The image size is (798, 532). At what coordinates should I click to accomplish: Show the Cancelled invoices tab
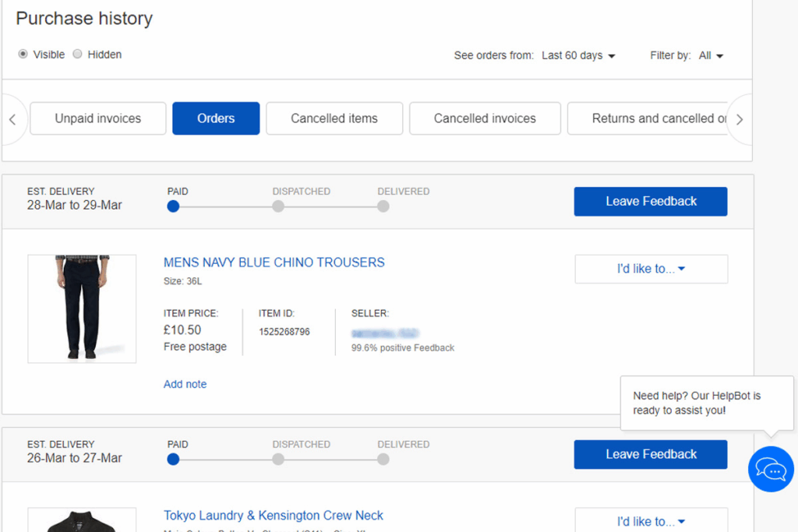pyautogui.click(x=485, y=118)
